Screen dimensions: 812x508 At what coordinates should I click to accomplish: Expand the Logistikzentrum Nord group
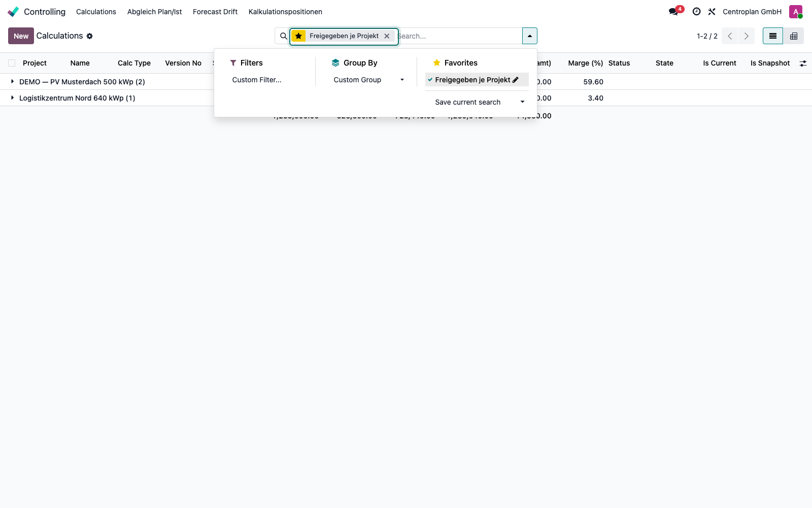(12, 98)
